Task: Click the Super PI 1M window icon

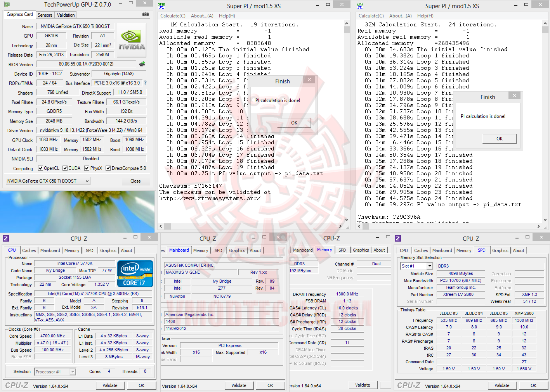Action: 161,5
